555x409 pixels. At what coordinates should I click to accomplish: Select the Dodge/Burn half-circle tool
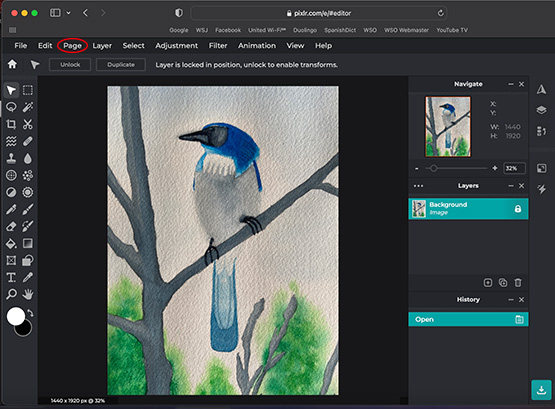[11, 192]
